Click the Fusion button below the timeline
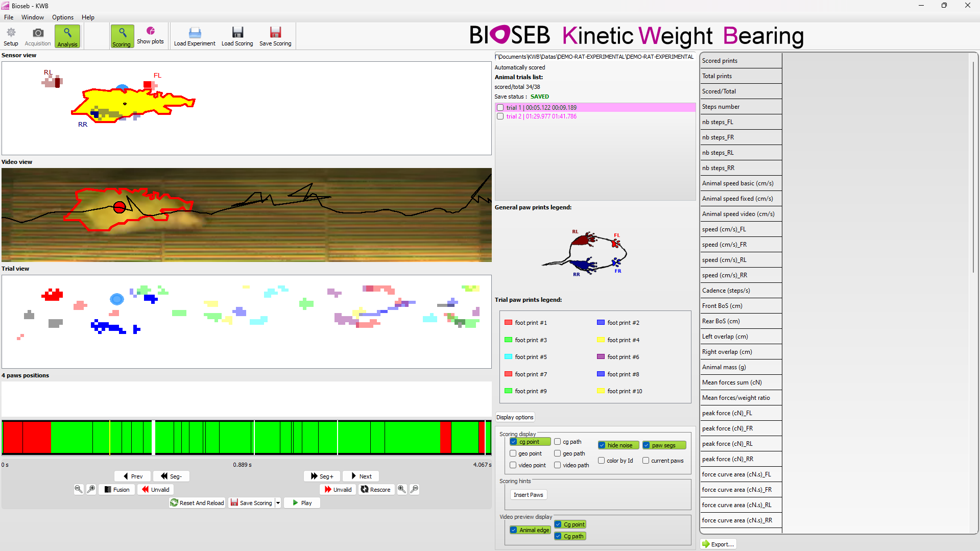Image resolution: width=980 pixels, height=551 pixels. [x=117, y=489]
